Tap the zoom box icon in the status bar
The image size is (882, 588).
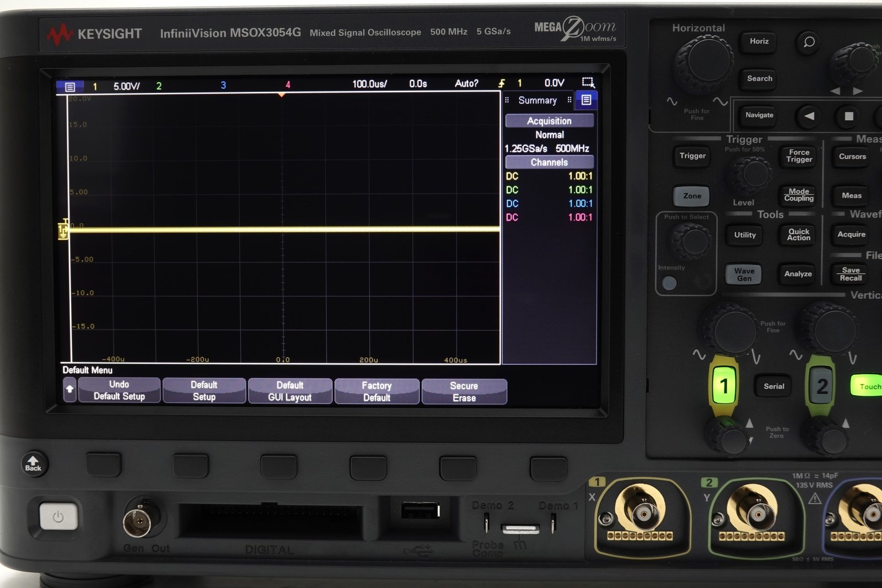(588, 83)
